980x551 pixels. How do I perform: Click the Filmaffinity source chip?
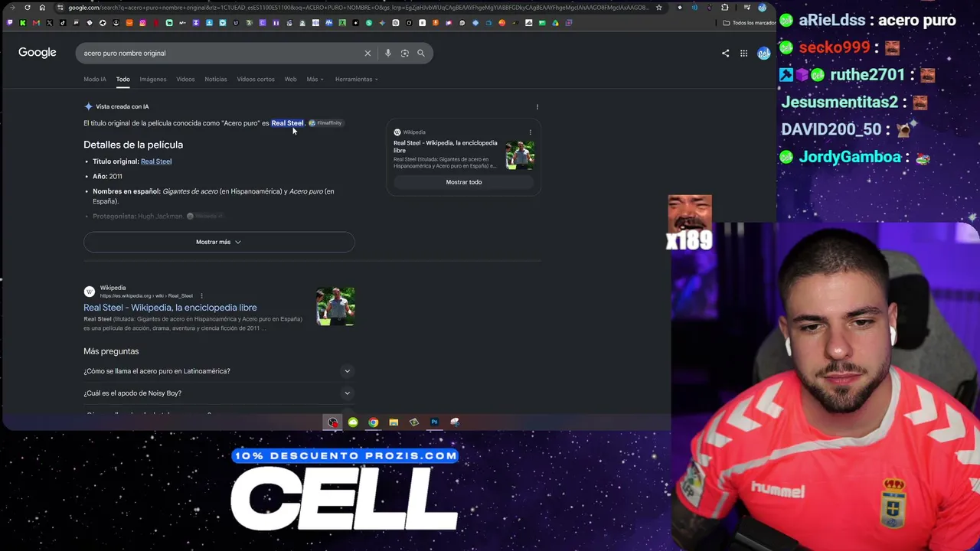[x=325, y=123]
